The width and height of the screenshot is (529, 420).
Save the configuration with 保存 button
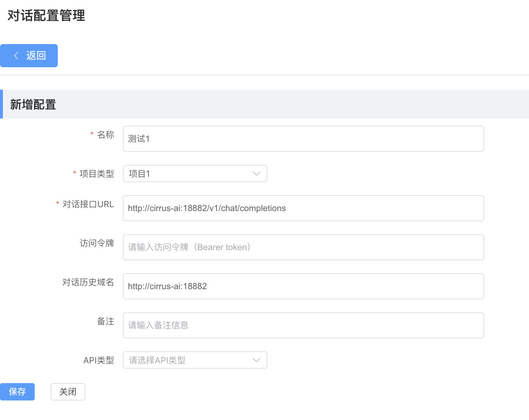tap(17, 391)
